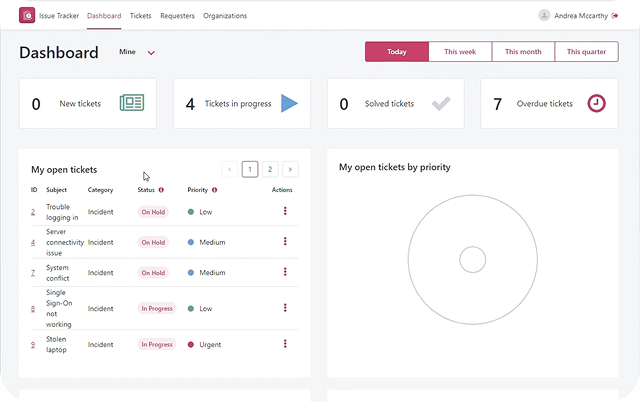The height and width of the screenshot is (402, 640).
Task: Go to next page of open tickets
Action: [x=290, y=170]
